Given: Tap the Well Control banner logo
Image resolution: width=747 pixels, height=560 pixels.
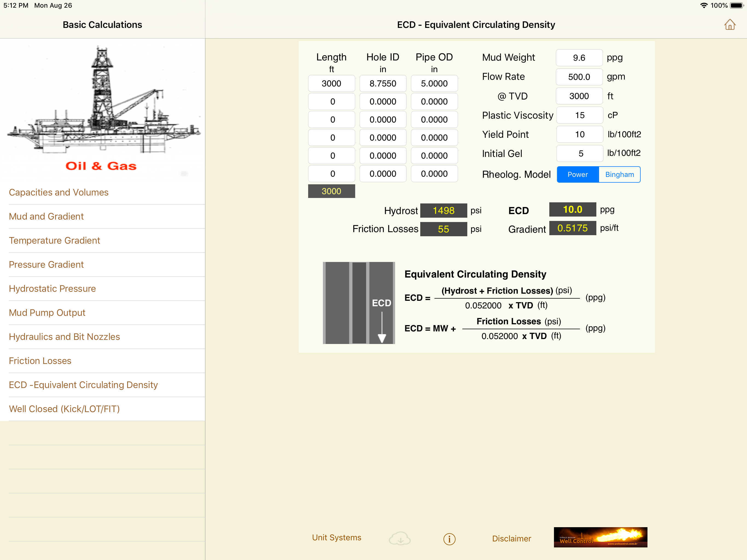Looking at the screenshot, I should tap(600, 537).
